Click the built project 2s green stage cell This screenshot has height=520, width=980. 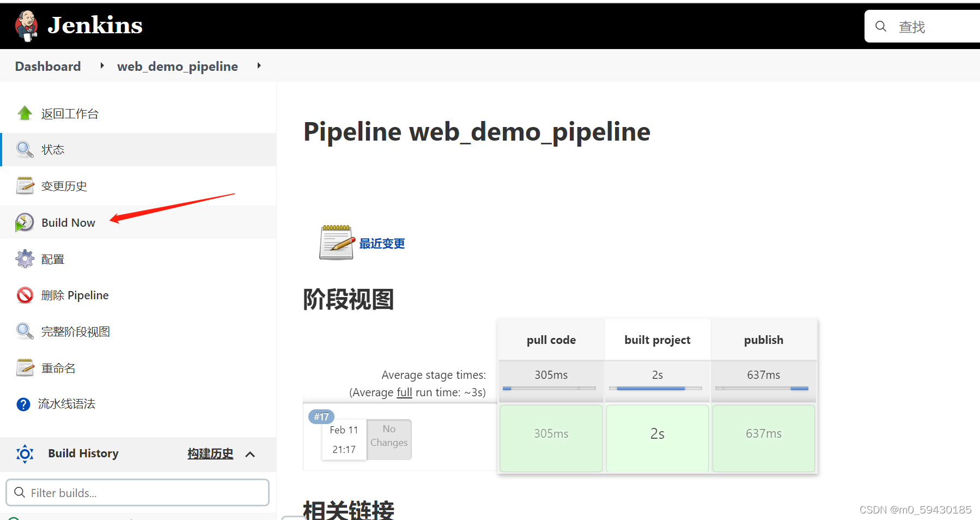(x=658, y=438)
